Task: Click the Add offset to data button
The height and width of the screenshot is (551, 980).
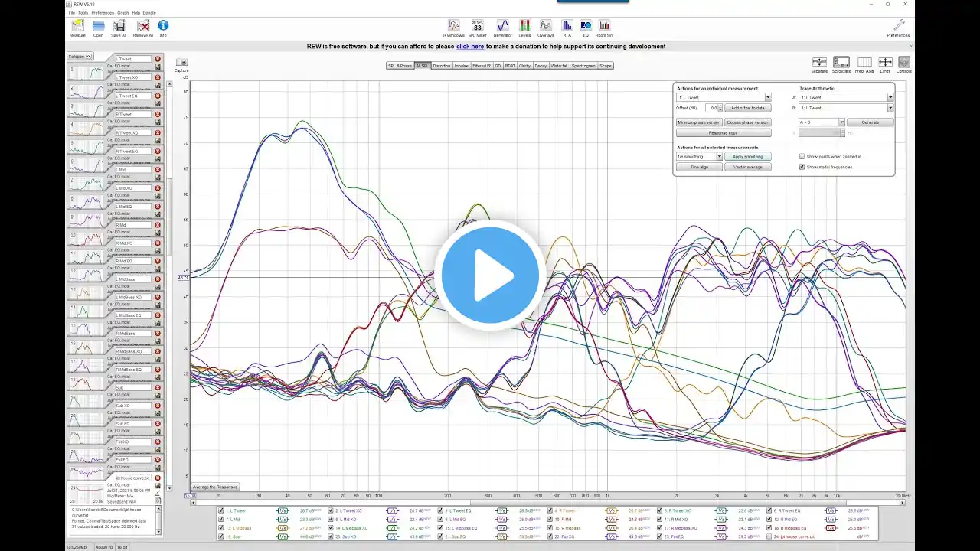Action: click(x=748, y=108)
